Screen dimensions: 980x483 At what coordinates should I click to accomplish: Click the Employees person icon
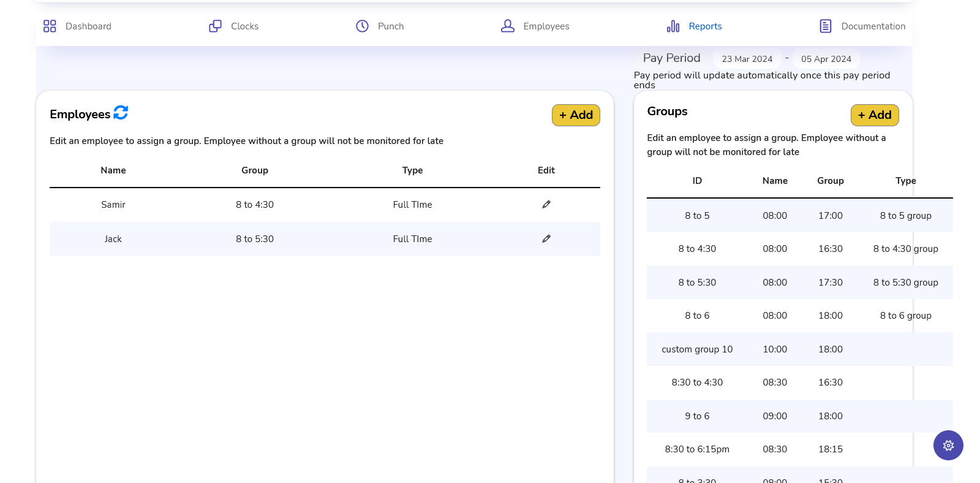point(507,26)
